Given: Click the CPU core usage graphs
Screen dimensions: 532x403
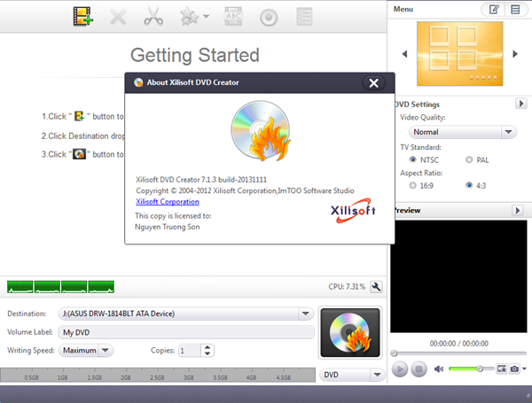Looking at the screenshot, I should [x=60, y=287].
